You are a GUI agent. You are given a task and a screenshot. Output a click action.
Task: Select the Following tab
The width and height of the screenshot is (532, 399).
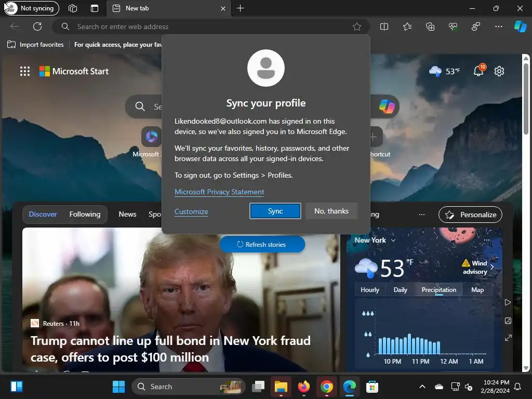click(x=85, y=214)
